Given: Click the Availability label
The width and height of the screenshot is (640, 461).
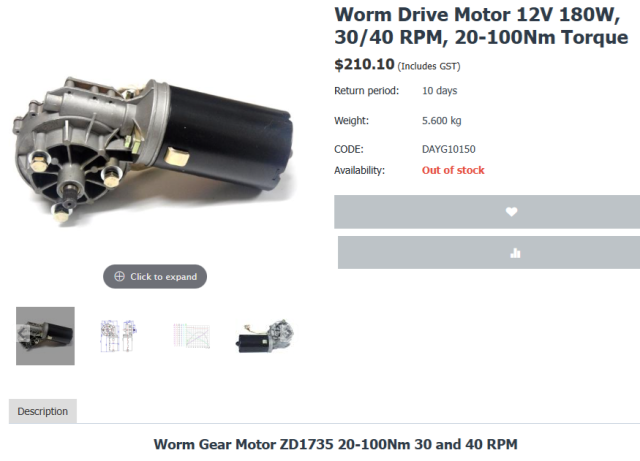Looking at the screenshot, I should tap(360, 170).
